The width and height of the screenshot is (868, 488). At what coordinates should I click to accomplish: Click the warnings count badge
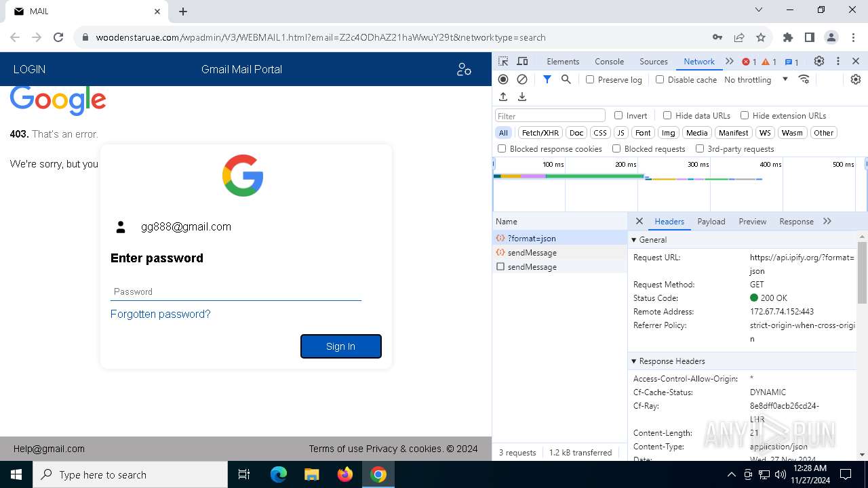click(769, 62)
